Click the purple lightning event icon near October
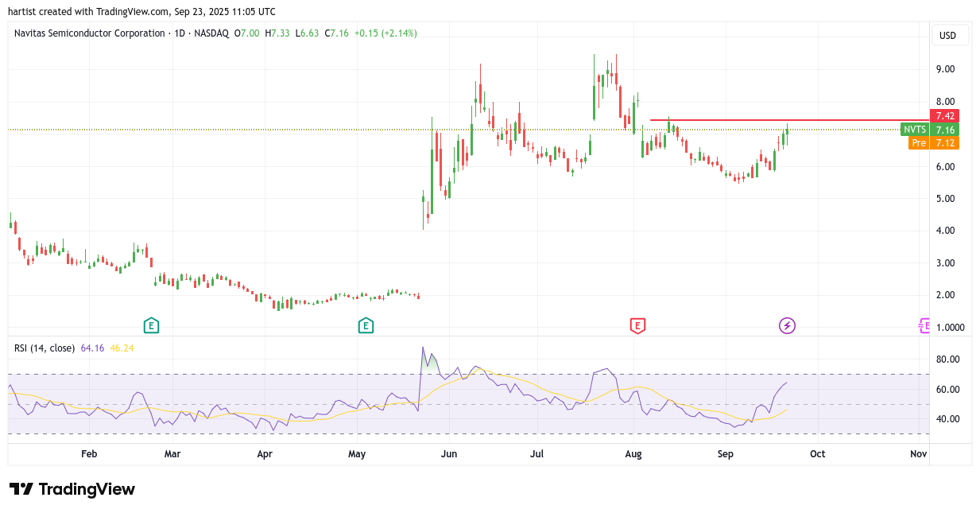 click(x=787, y=325)
